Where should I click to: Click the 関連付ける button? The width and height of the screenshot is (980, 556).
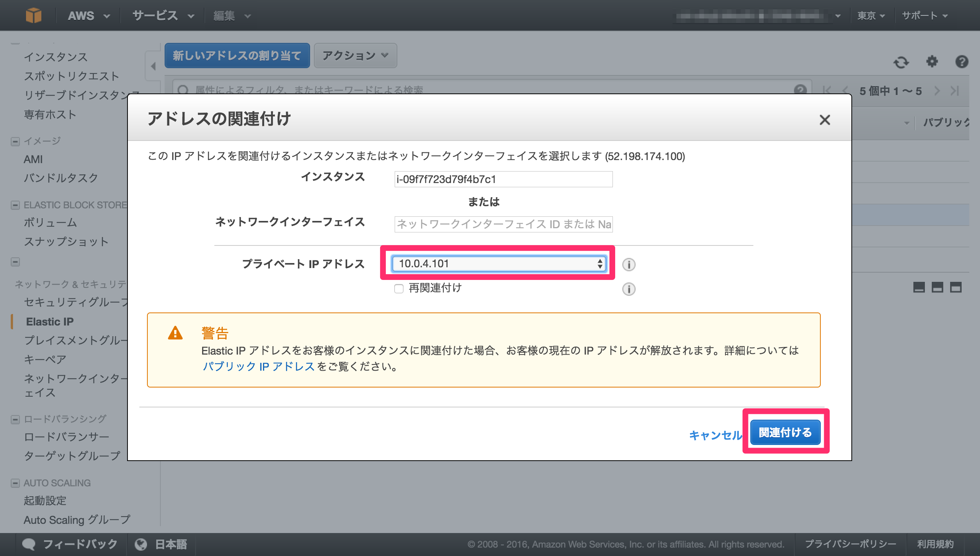[x=785, y=432]
